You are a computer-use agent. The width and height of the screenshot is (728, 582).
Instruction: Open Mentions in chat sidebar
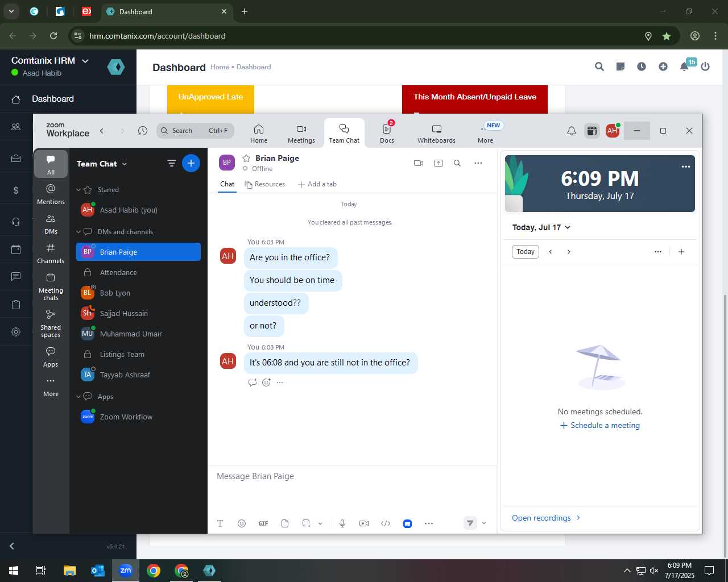51,194
